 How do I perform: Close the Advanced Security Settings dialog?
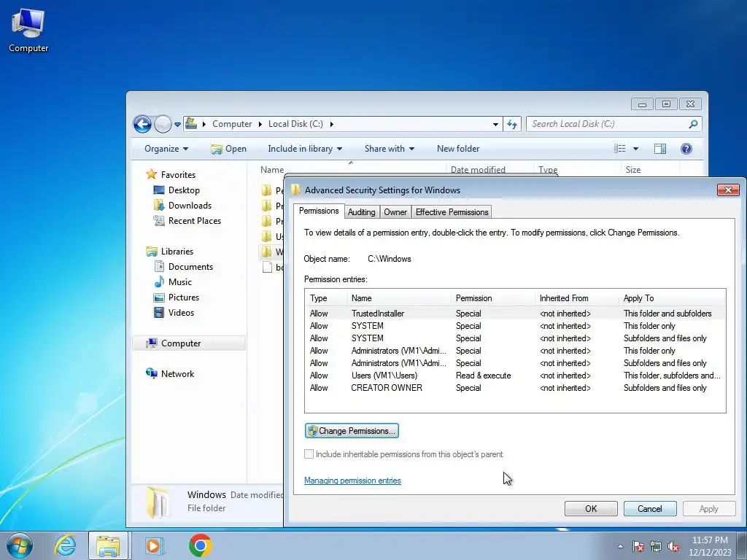[728, 190]
